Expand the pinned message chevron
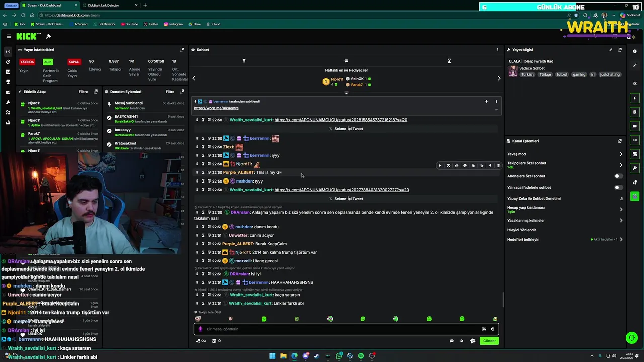The height and width of the screenshot is (362, 644). (496, 109)
